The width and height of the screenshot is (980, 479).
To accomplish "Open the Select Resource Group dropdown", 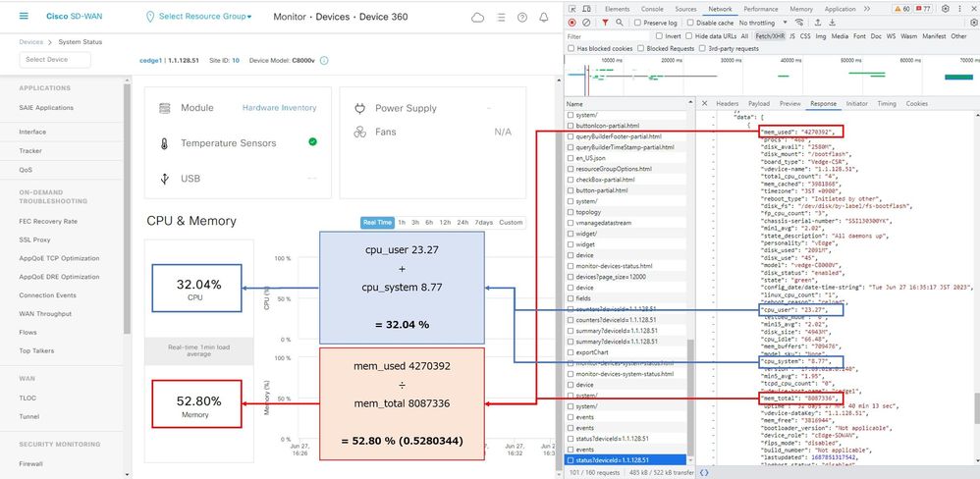I will pos(205,17).
